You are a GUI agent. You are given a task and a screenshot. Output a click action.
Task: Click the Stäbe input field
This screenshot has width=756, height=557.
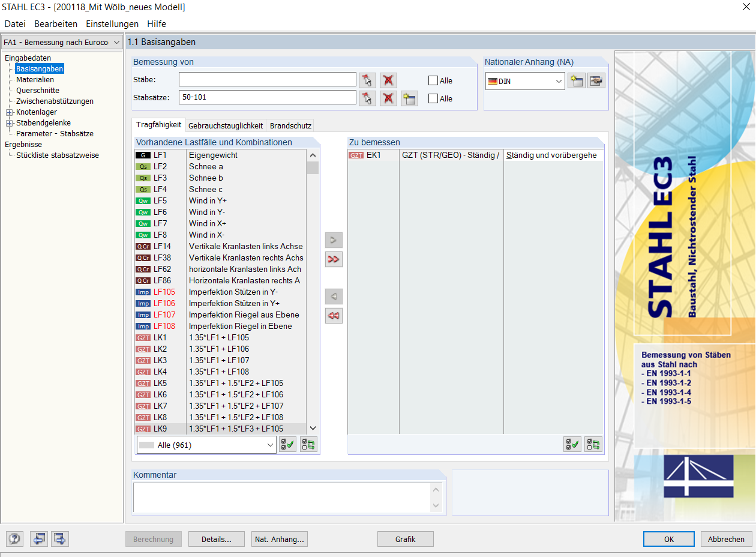point(268,80)
